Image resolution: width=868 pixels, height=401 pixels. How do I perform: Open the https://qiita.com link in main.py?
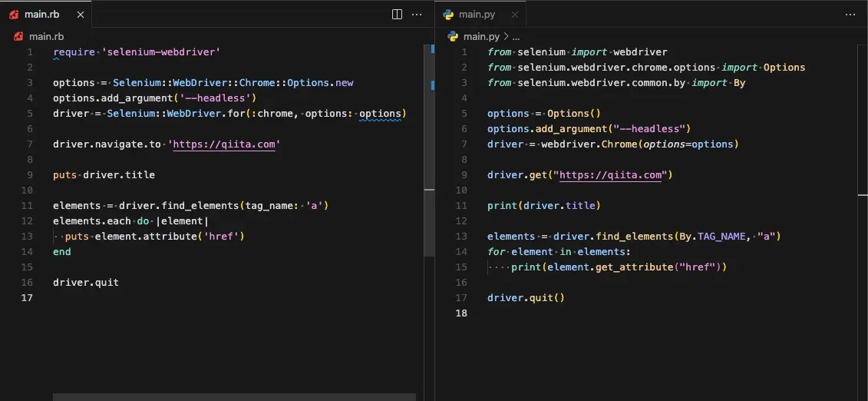611,175
